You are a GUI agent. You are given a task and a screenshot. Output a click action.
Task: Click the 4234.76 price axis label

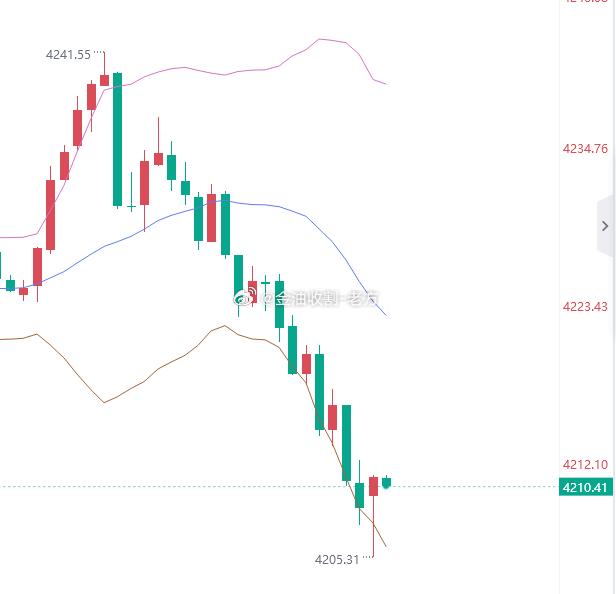(x=585, y=149)
